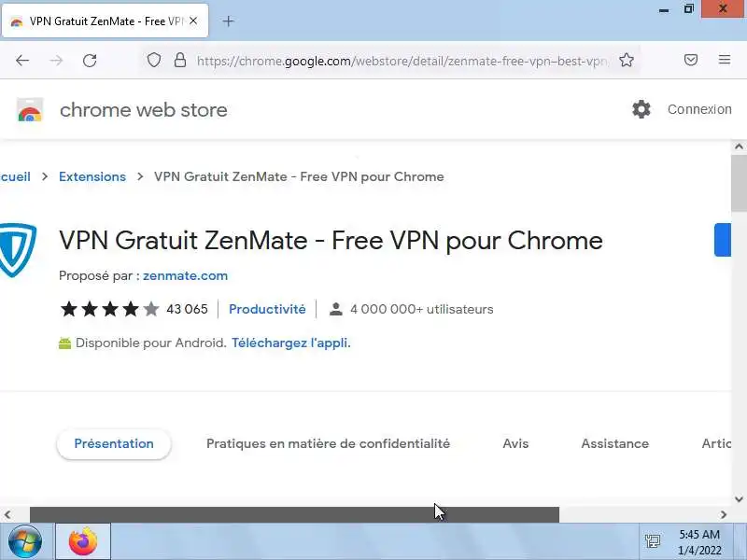Viewport: 747px width, 560px height.
Task: Click the blue add-extension button edge
Action: tap(722, 240)
